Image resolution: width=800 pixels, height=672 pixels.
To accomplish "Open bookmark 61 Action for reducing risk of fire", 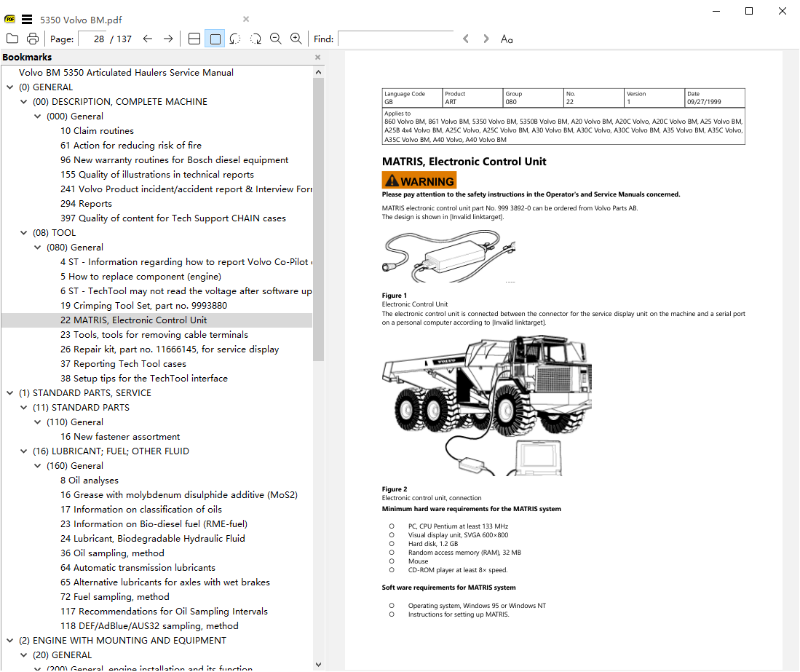I will coord(131,146).
